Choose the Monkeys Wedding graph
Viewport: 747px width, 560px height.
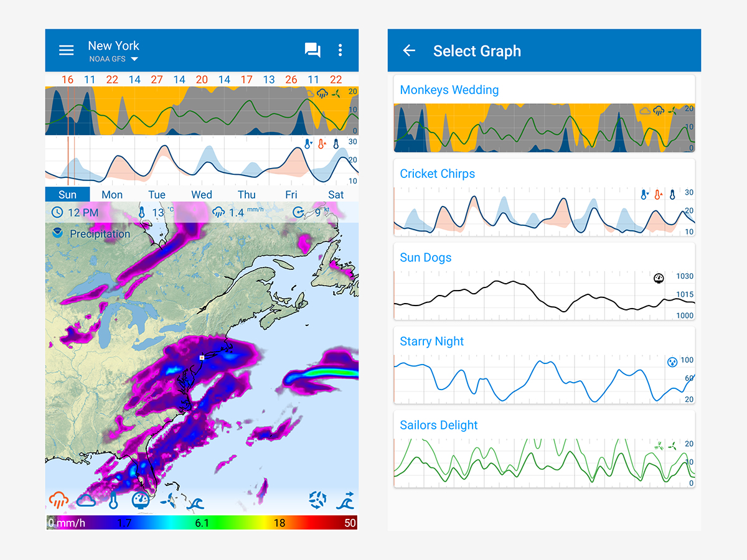coord(544,116)
